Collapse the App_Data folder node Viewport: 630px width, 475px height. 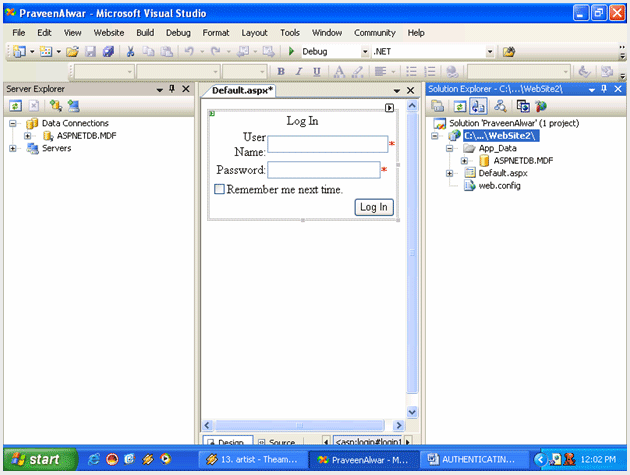tap(450, 148)
